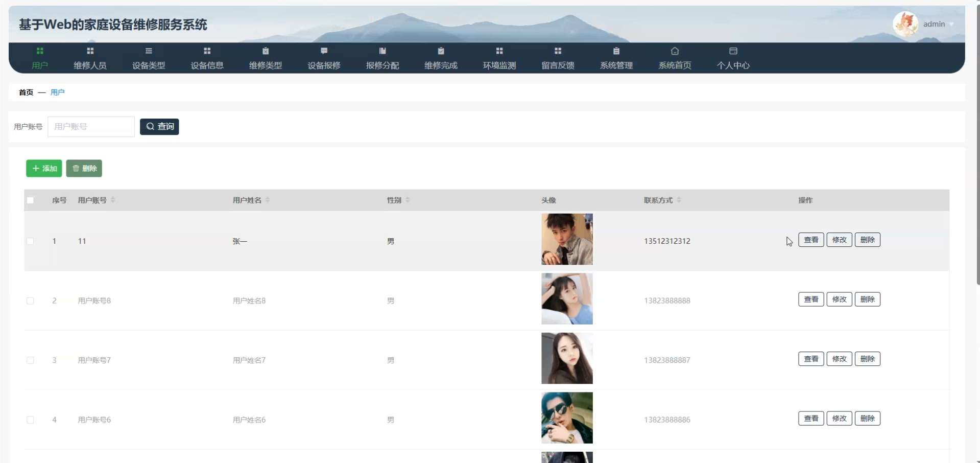The height and width of the screenshot is (463, 980).
Task: Edit user 张一 with 修改 button
Action: (x=839, y=240)
